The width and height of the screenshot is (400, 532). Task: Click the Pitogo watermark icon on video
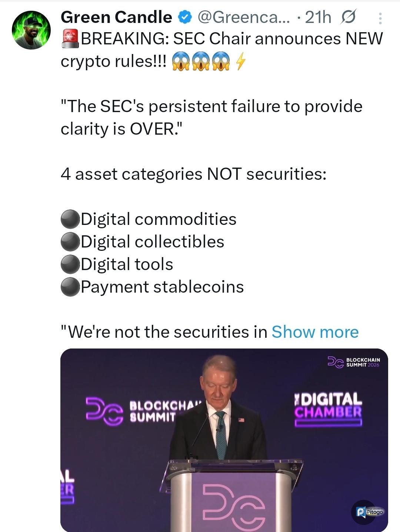pyautogui.click(x=369, y=512)
